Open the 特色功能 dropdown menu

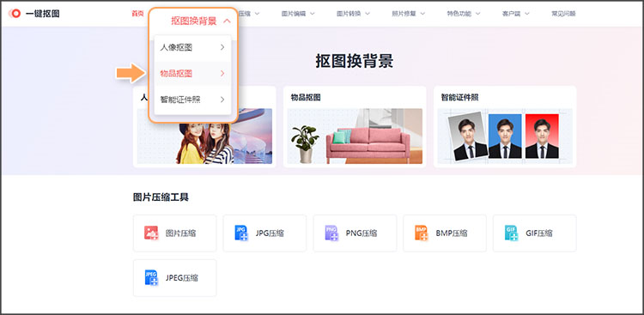point(464,14)
